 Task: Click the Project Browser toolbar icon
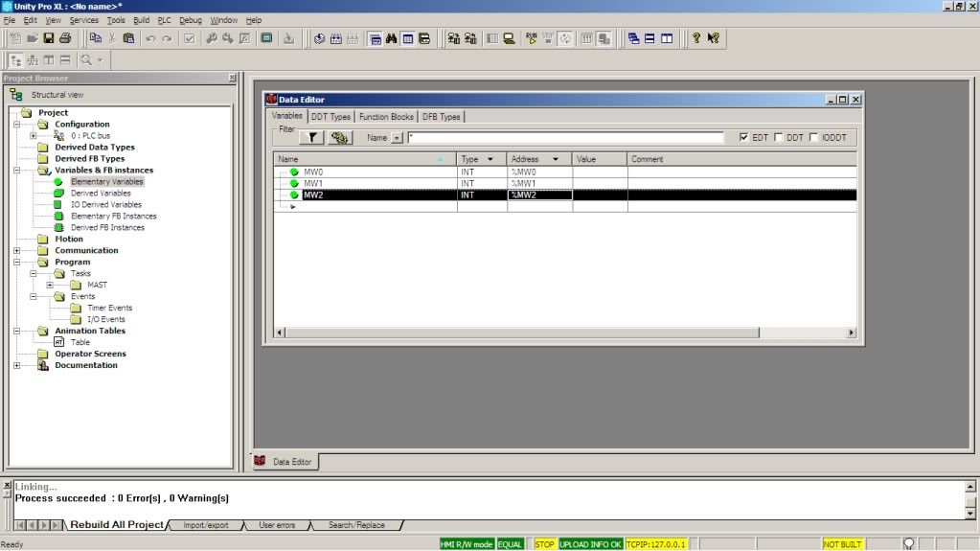[375, 38]
